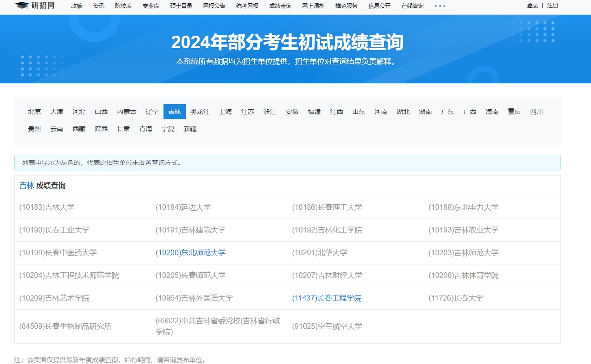Viewport: 591px width, 364px height.
Task: Open (11437)长春工程学院 score query link
Action: point(327,298)
